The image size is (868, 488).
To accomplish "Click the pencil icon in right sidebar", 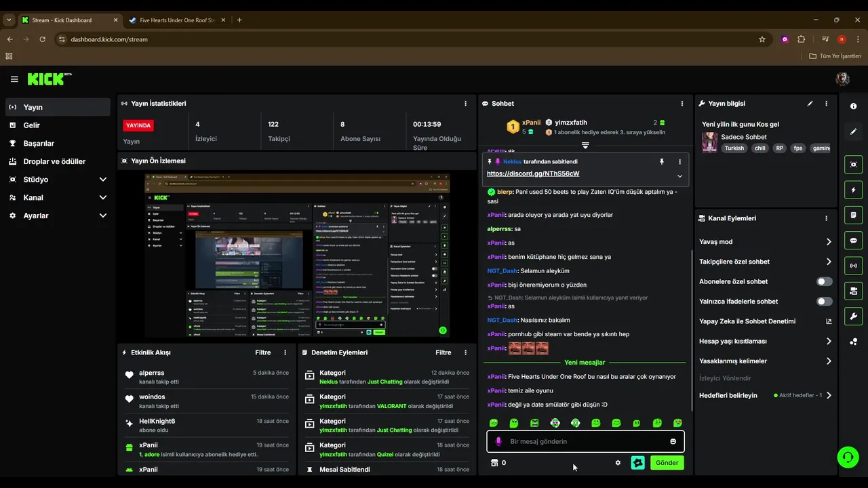I will coord(853,131).
